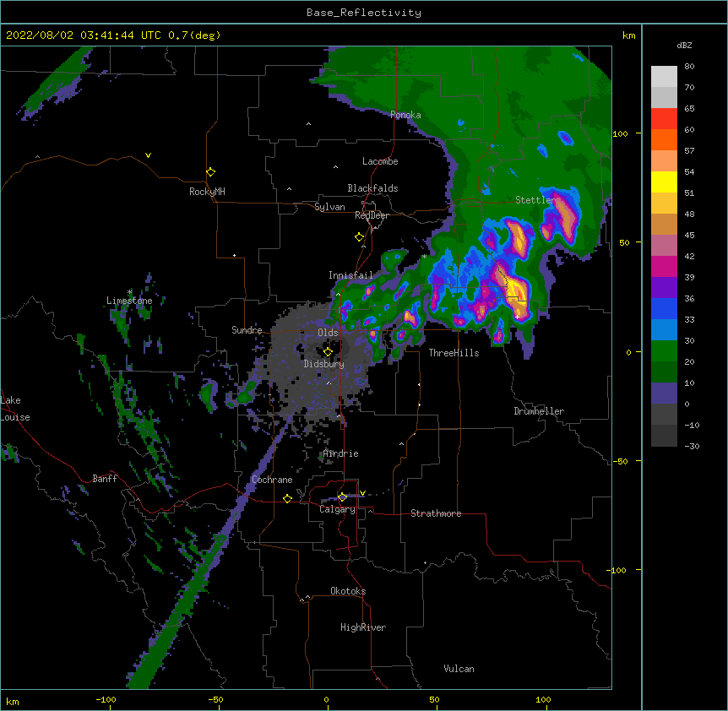The height and width of the screenshot is (711, 728).
Task: Select the yellow radar site diamond between Olds and Didsbury
Action: [329, 352]
